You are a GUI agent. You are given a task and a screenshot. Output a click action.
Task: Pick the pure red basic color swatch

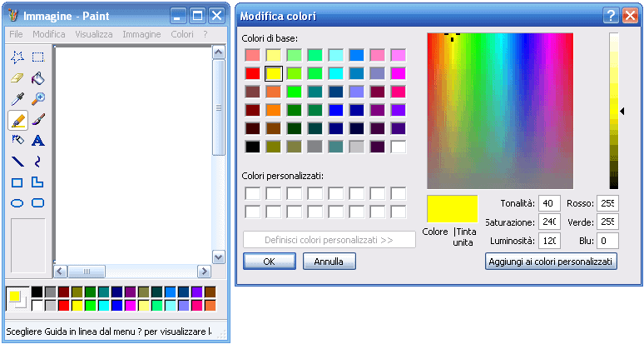point(253,73)
